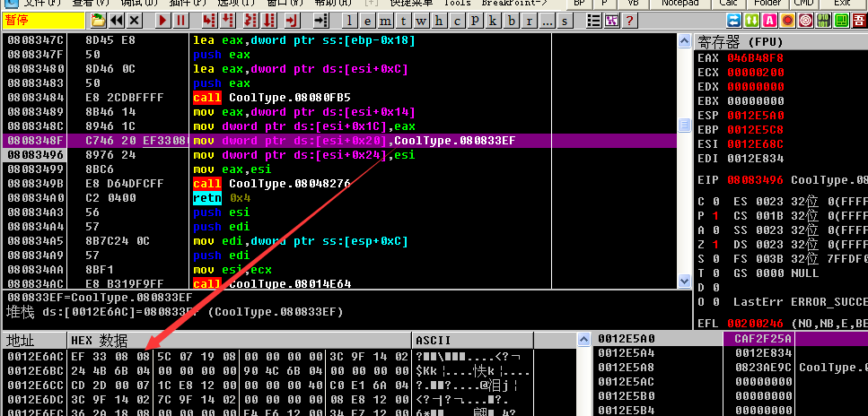The image size is (868, 416).
Task: Open memory map with 'm' button
Action: [383, 20]
